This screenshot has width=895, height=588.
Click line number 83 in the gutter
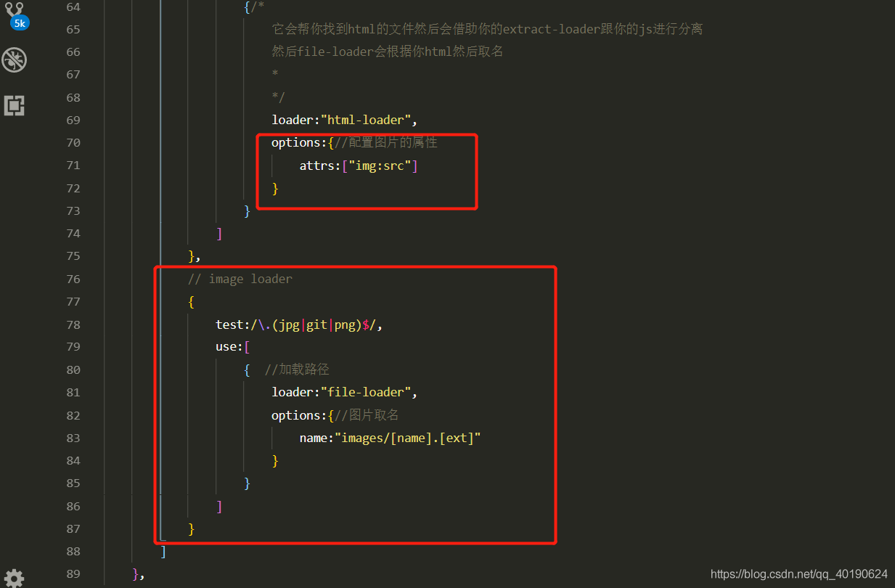pos(73,438)
